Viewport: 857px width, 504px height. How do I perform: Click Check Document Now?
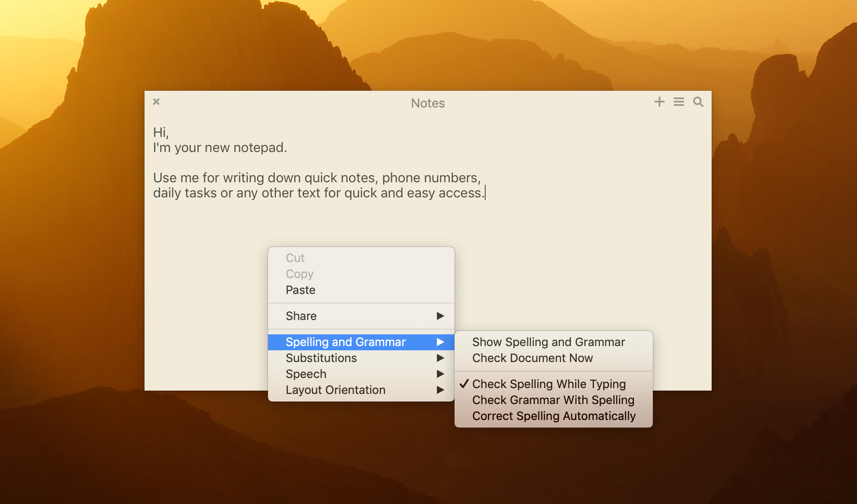pos(532,358)
